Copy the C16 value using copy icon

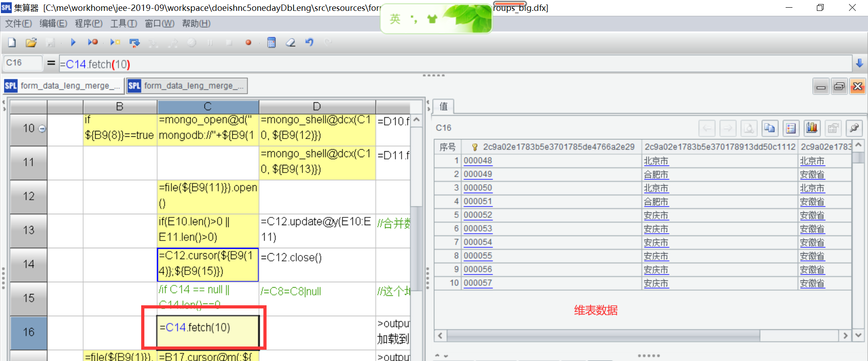769,129
